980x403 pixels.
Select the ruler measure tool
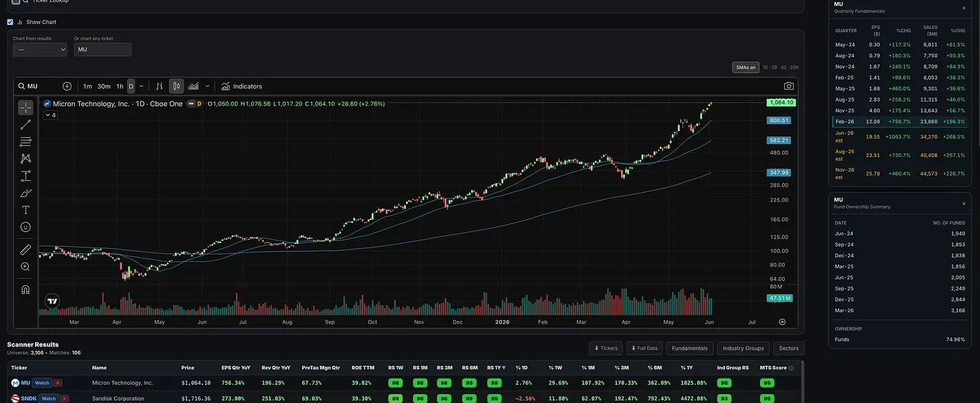click(26, 250)
